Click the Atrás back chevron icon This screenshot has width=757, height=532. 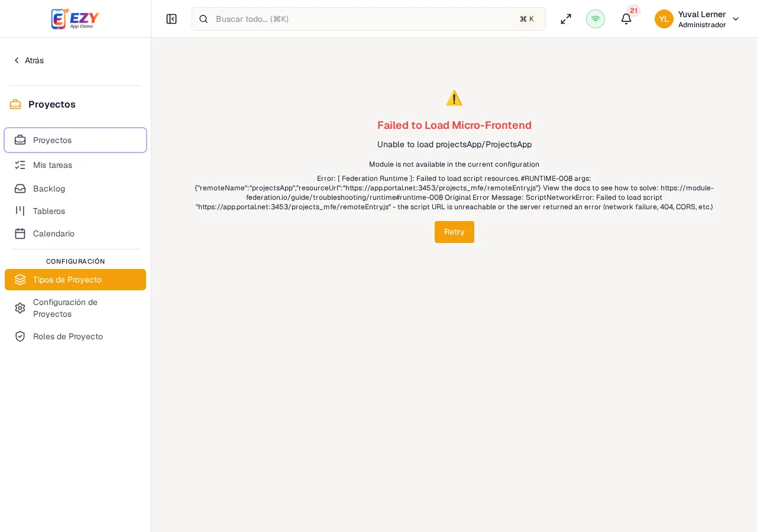(17, 60)
